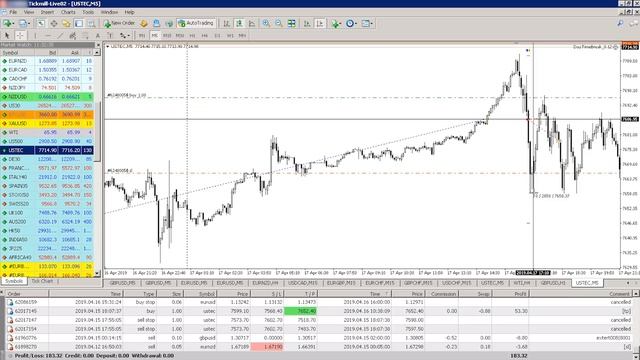The height and width of the screenshot is (360, 640).
Task: Open the File menu
Action: [x=13, y=12]
